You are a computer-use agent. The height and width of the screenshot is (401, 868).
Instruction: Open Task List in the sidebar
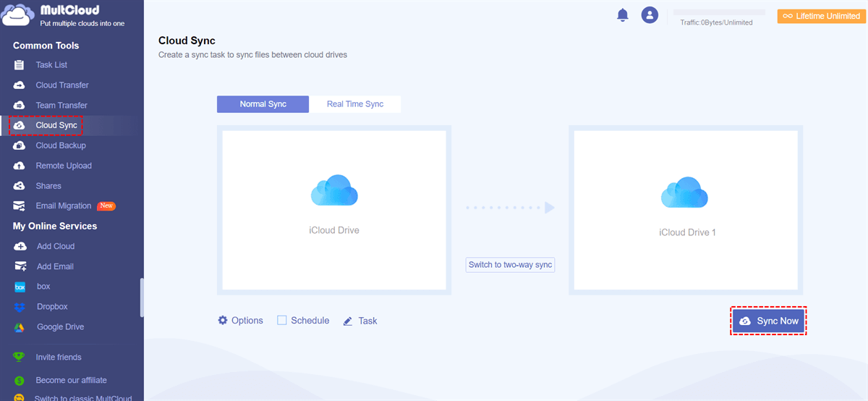coord(51,65)
